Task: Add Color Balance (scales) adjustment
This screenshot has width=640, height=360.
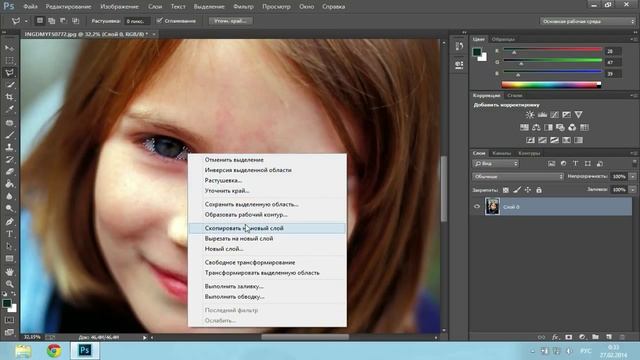Action: [x=536, y=127]
